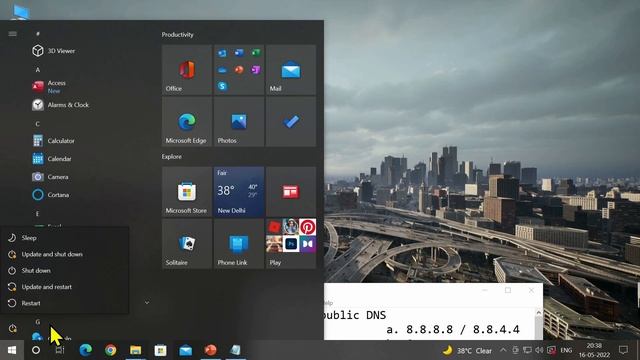The image size is (640, 360).
Task: Open the Mail tile
Action: (x=291, y=70)
